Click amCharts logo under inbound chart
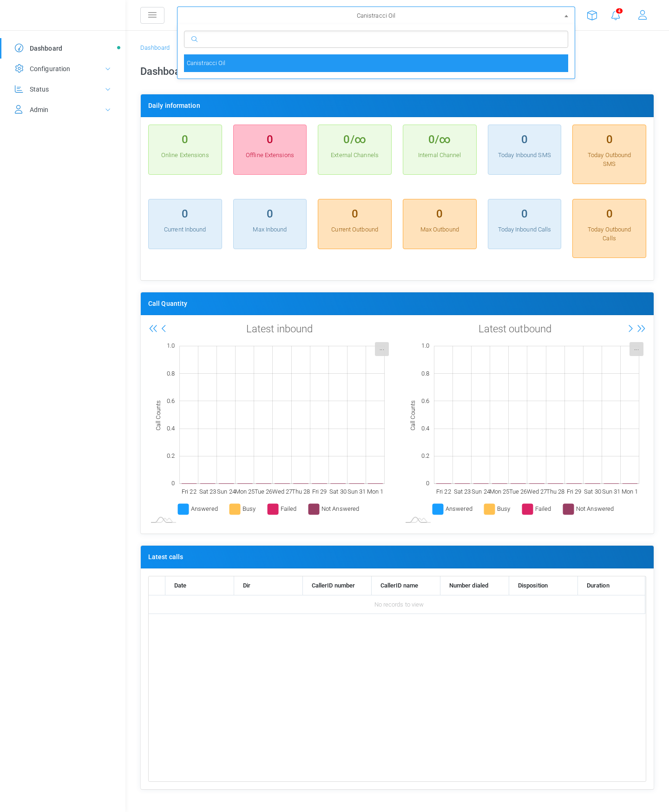The height and width of the screenshot is (812, 669). (x=164, y=520)
